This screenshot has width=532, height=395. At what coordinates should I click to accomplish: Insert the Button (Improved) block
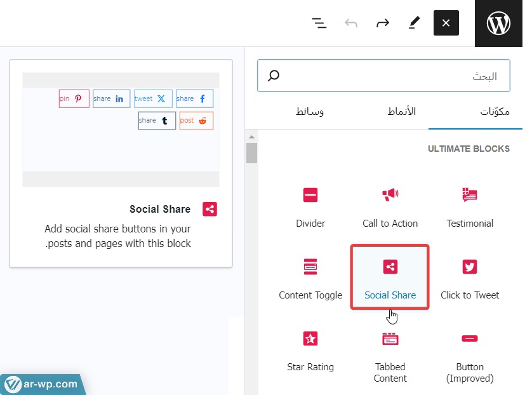point(470,354)
